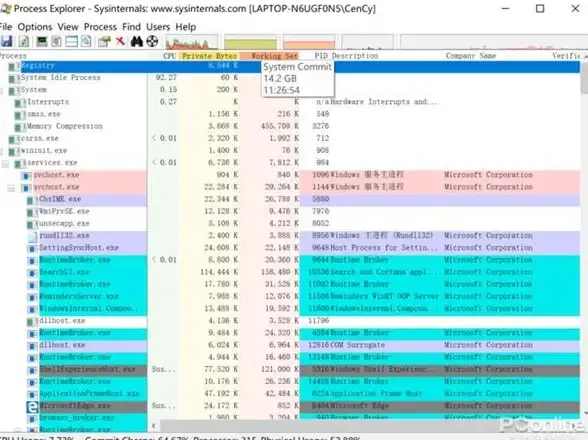Open the Users menu

coord(158,27)
